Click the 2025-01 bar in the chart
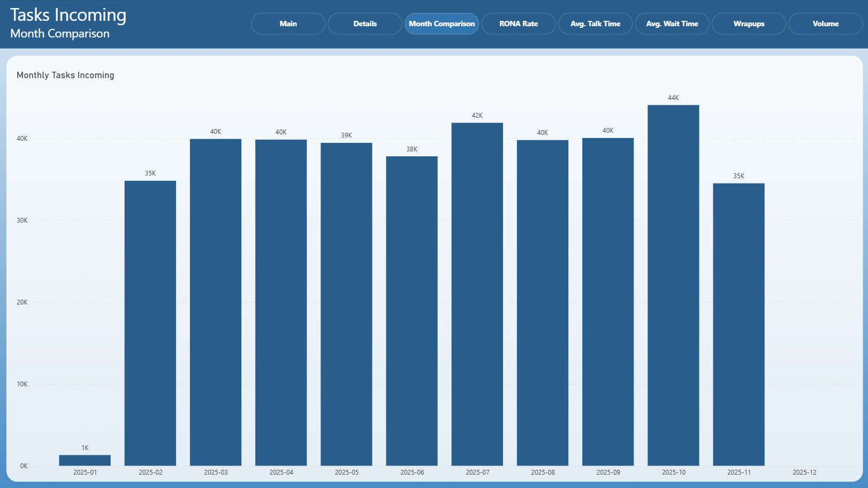 [x=85, y=460]
